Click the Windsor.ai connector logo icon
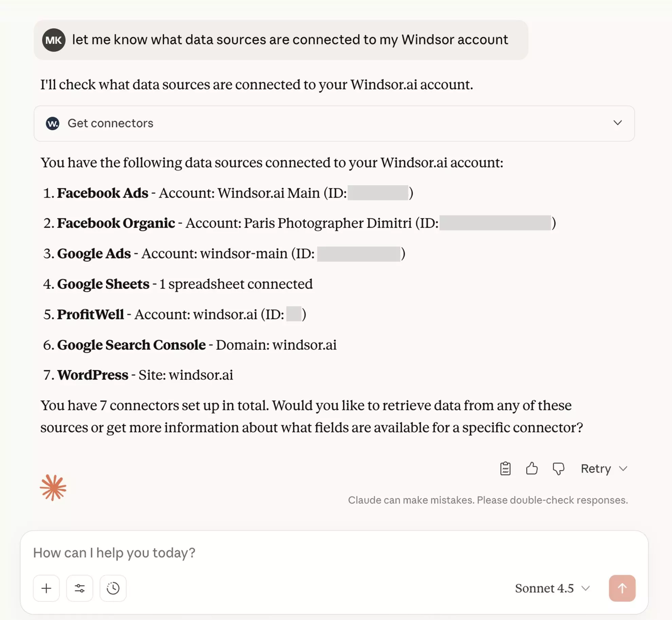Image resolution: width=672 pixels, height=620 pixels. [53, 123]
